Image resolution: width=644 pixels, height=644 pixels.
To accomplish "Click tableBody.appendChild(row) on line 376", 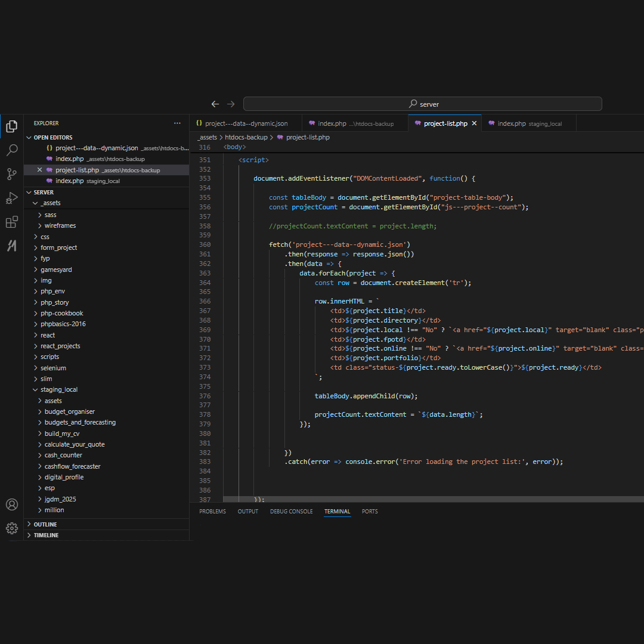I will pyautogui.click(x=366, y=397).
